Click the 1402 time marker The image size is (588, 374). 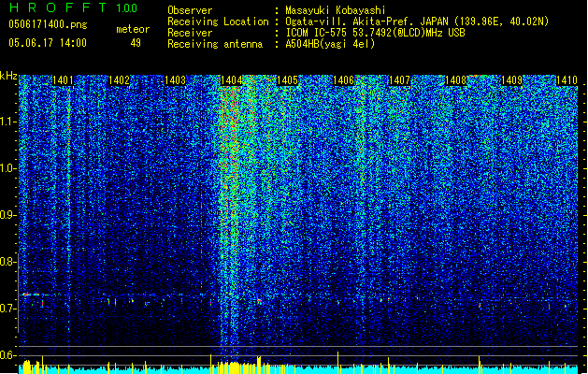point(119,80)
